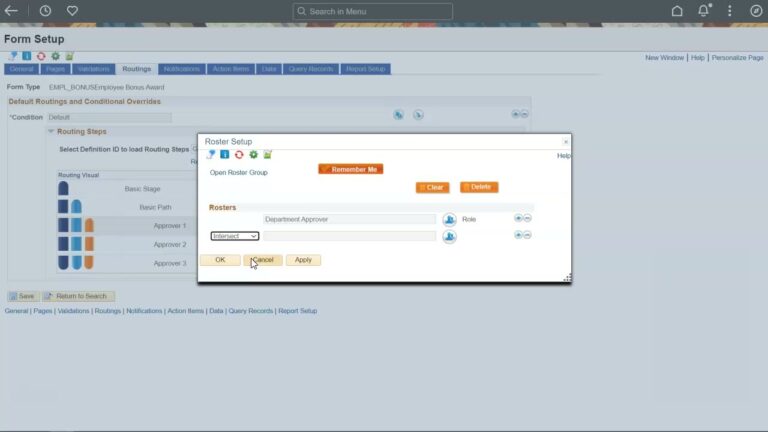
Task: Open roster lookup icon beside Department Approver
Action: (x=449, y=219)
